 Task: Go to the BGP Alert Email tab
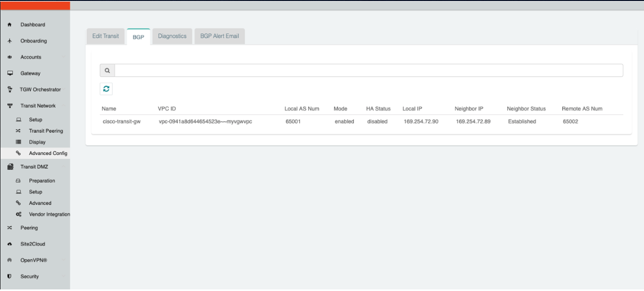click(219, 36)
